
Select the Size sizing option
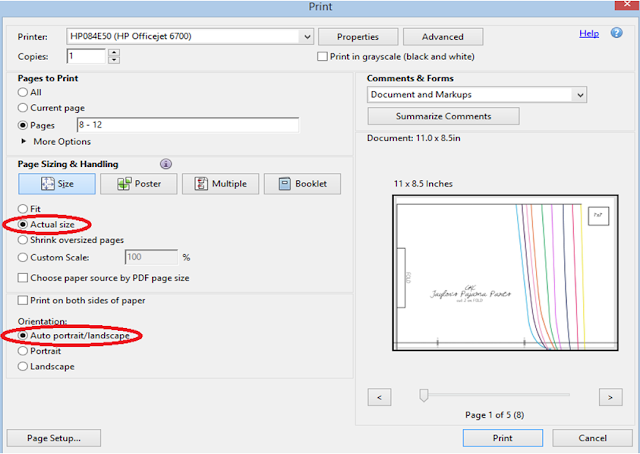tap(57, 184)
